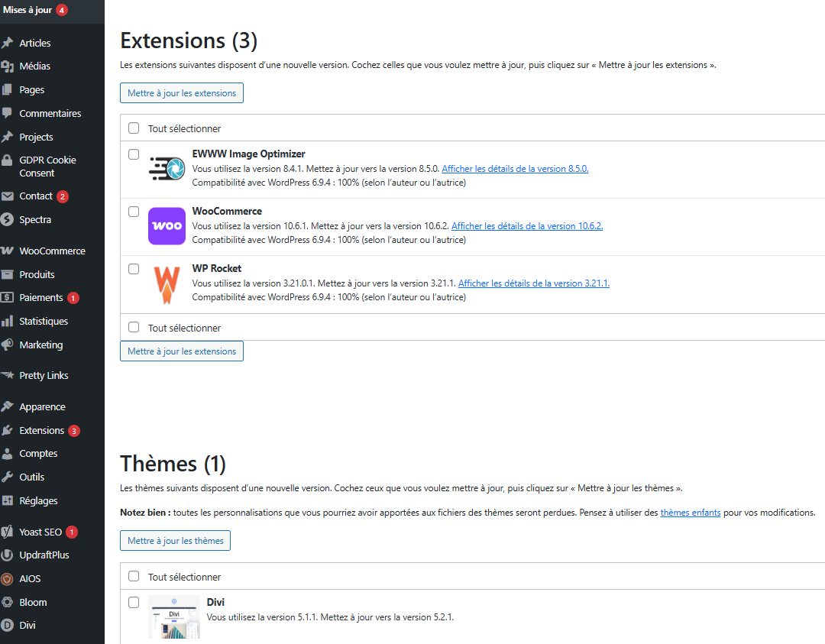
Task: Click the 'EWWW Image Optimizer' plugin name
Action: pyautogui.click(x=248, y=154)
